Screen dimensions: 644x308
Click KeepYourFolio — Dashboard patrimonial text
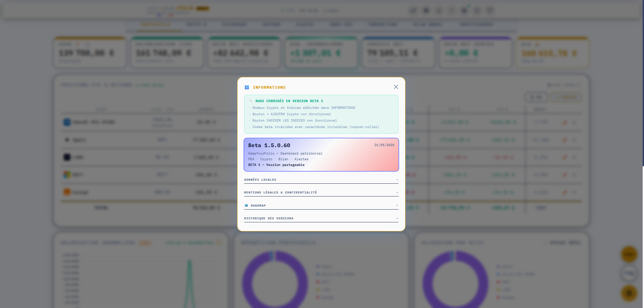pyautogui.click(x=285, y=153)
